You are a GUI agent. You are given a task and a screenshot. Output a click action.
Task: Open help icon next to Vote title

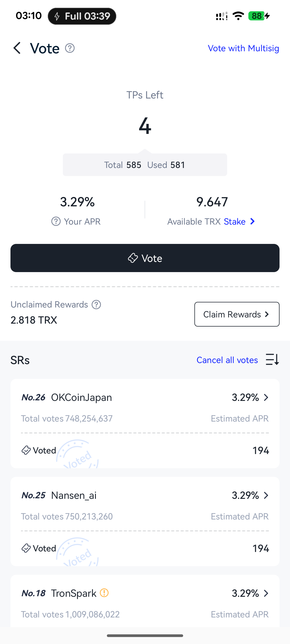coord(70,48)
